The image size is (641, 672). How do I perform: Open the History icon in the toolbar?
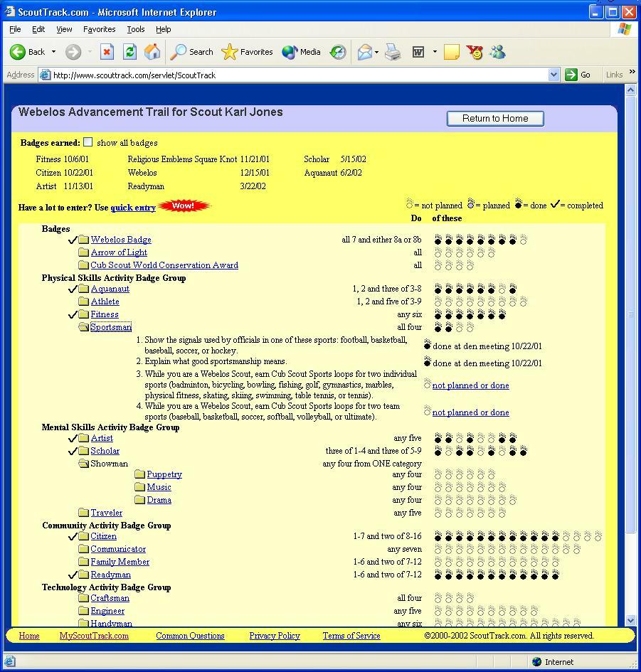[x=338, y=52]
